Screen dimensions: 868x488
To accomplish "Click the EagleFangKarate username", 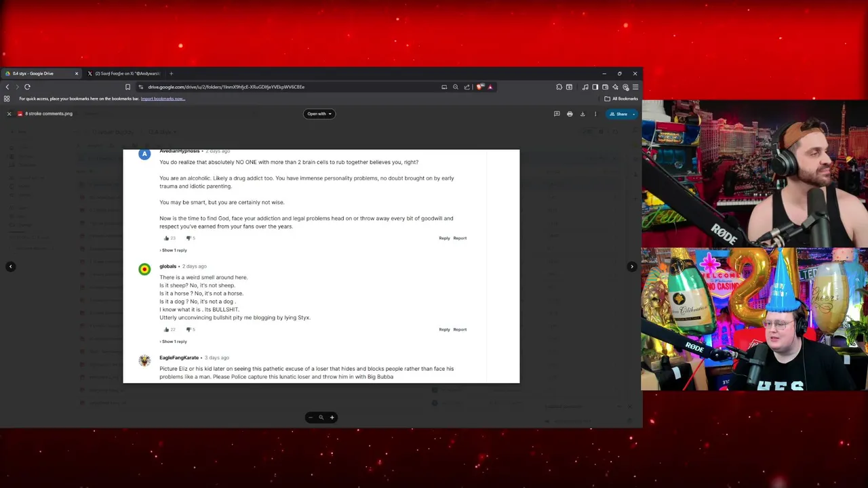I will coord(179,358).
